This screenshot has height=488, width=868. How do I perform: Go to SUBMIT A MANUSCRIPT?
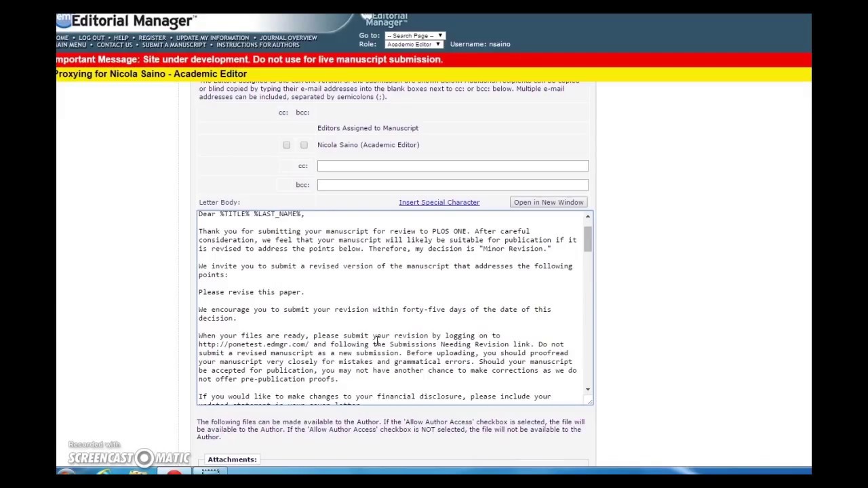(174, 45)
